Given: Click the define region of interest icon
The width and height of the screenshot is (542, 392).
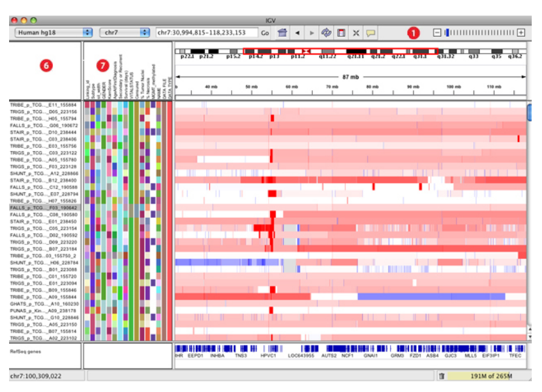Looking at the screenshot, I should pos(341,33).
